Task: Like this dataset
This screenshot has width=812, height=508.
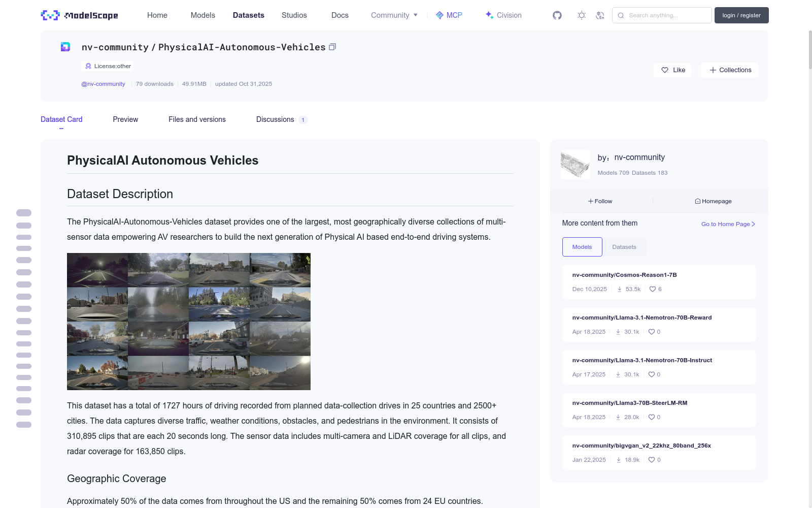Action: (673, 70)
